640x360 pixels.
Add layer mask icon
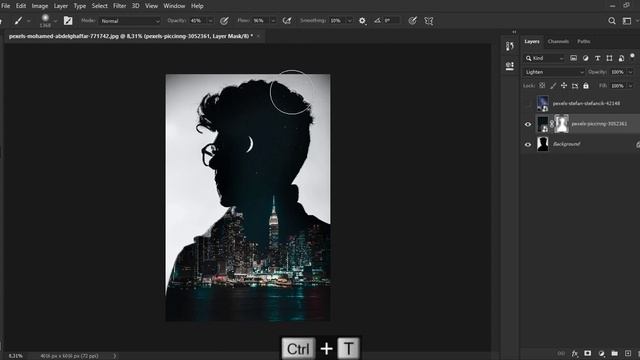[587, 353]
